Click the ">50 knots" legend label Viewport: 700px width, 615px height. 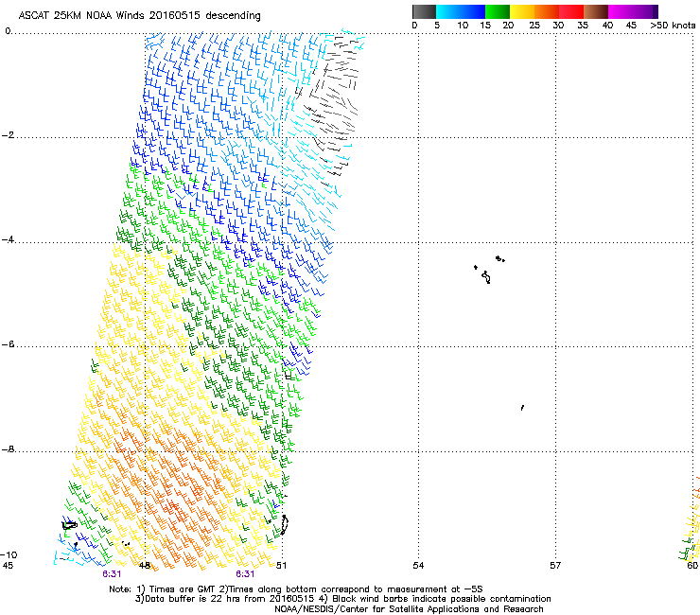[673, 26]
